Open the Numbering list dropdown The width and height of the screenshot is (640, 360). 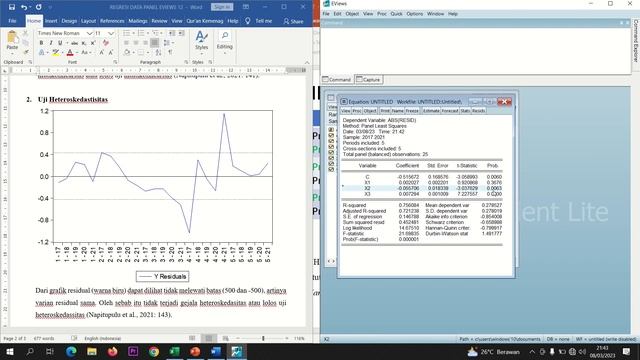coord(148,33)
